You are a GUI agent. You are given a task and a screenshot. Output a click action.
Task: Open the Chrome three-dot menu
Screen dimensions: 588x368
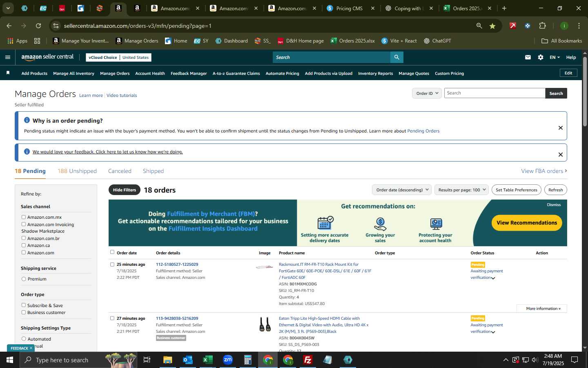pyautogui.click(x=579, y=26)
